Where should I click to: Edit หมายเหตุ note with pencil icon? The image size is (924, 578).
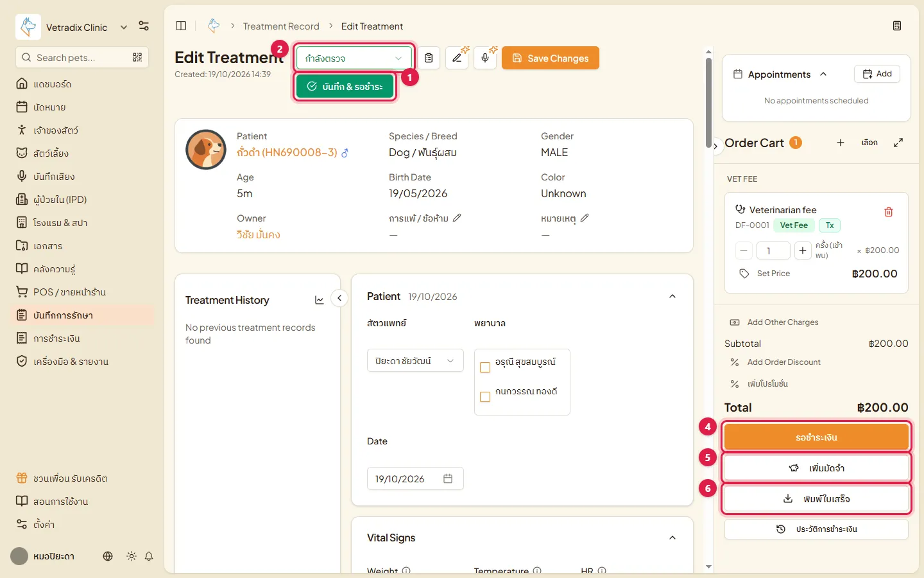point(585,218)
